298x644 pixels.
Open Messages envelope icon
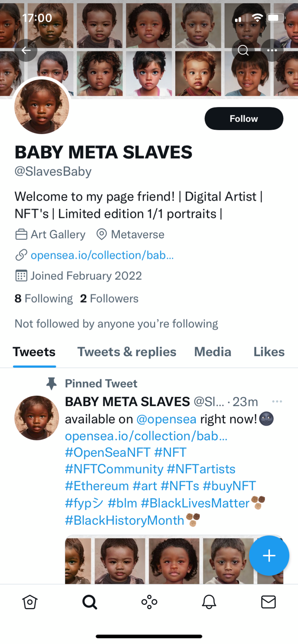point(268,602)
